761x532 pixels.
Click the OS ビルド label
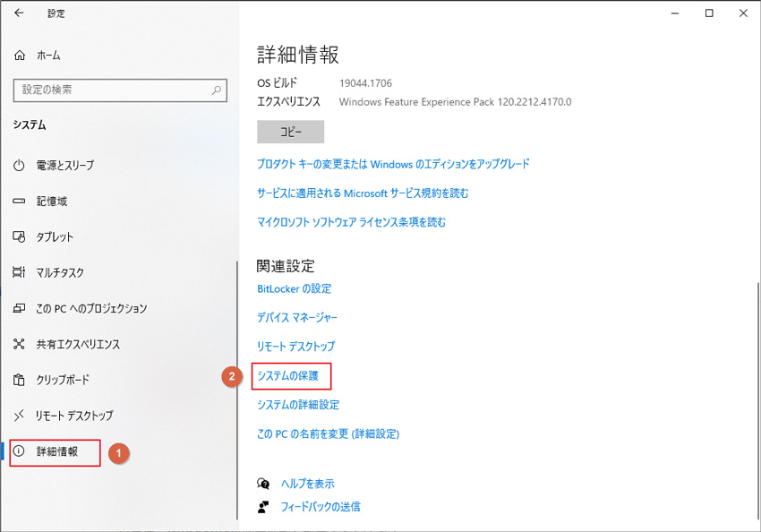point(277,83)
